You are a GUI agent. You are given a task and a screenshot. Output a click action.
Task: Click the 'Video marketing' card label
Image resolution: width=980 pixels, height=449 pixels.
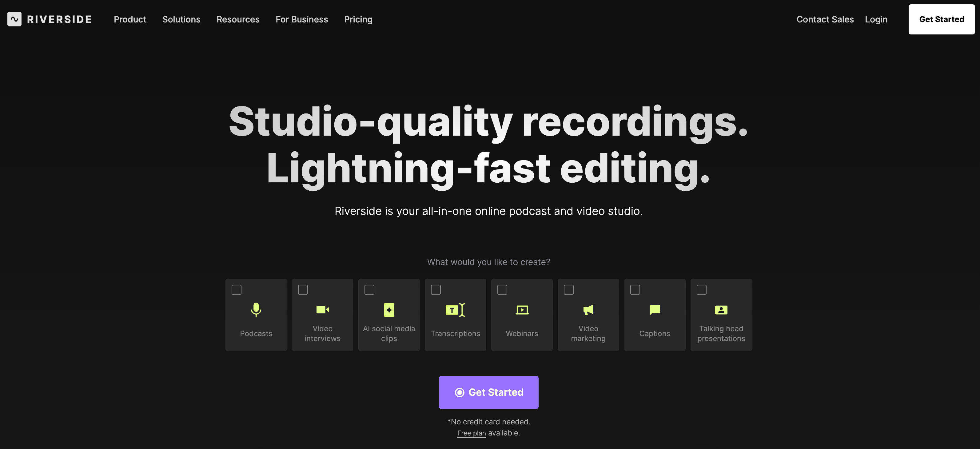click(x=588, y=333)
